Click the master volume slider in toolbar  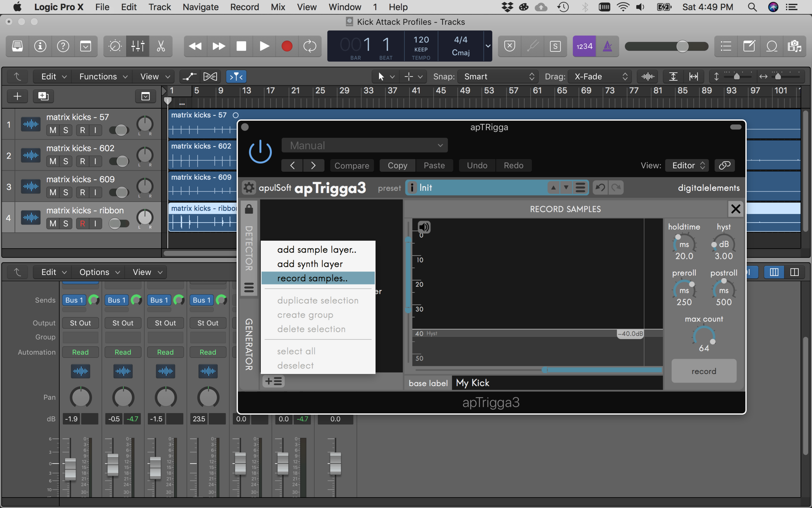[666, 46]
